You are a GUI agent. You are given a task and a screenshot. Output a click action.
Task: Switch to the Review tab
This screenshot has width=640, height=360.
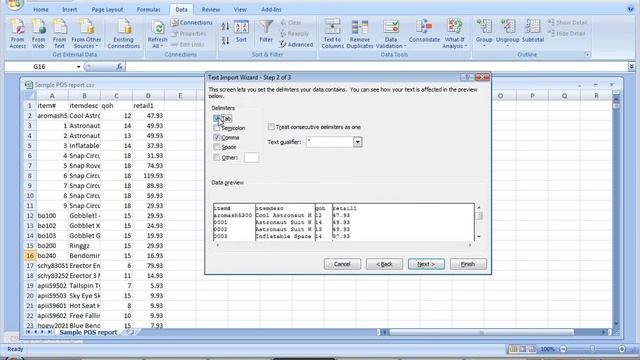(211, 9)
